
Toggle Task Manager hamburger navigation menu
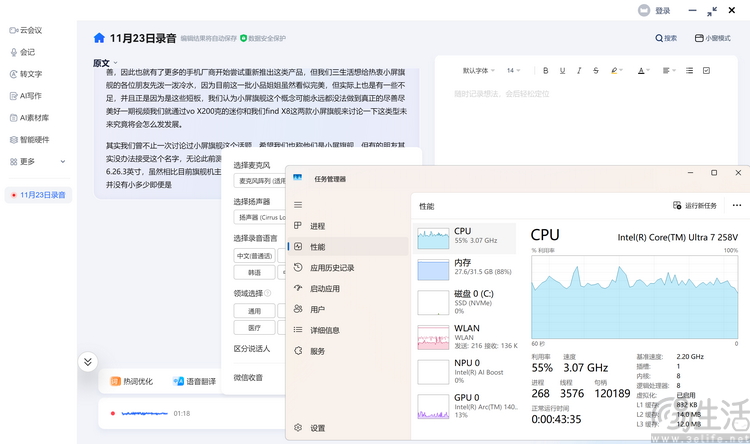click(x=298, y=205)
